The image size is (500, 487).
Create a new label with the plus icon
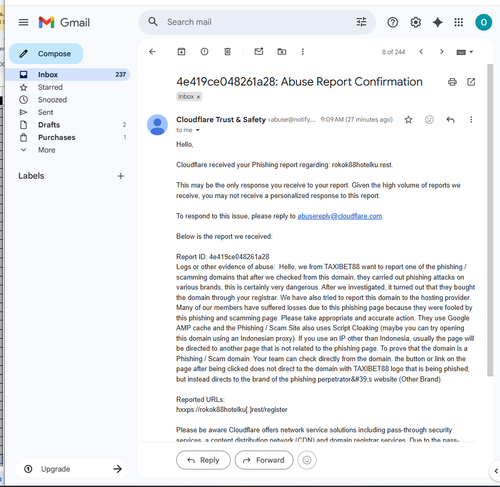pyautogui.click(x=121, y=176)
